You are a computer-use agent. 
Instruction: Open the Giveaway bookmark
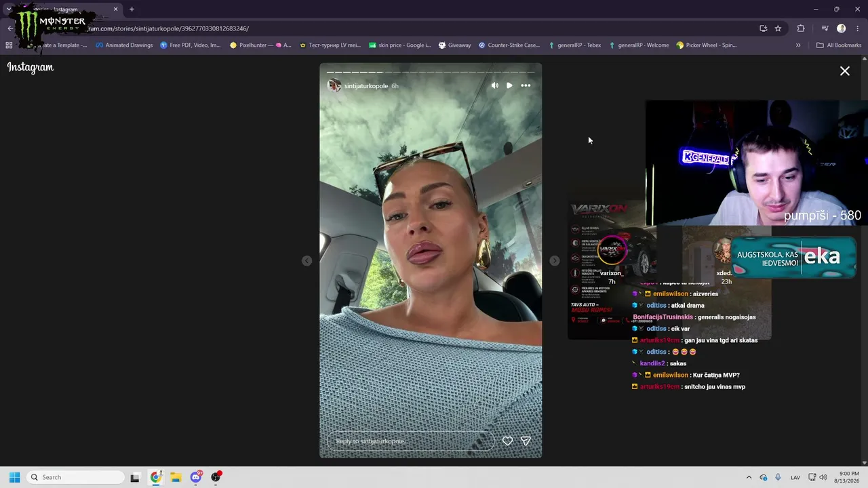(x=454, y=45)
